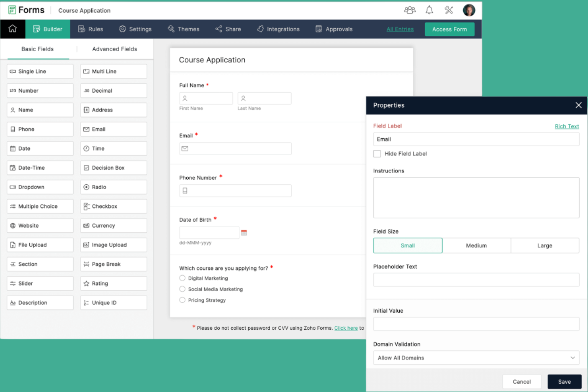The width and height of the screenshot is (588, 392).
Task: Add a File Upload field
Action: coord(40,245)
